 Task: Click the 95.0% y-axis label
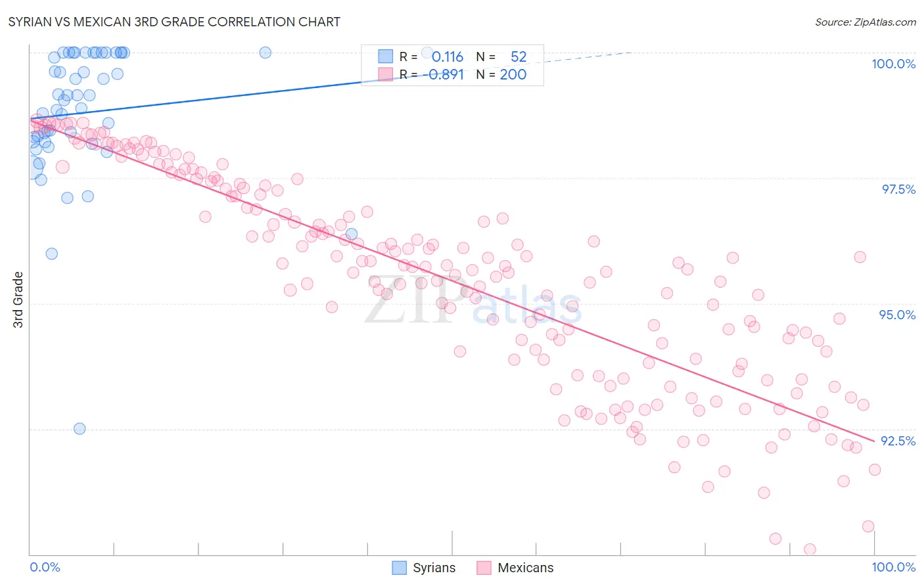click(897, 315)
